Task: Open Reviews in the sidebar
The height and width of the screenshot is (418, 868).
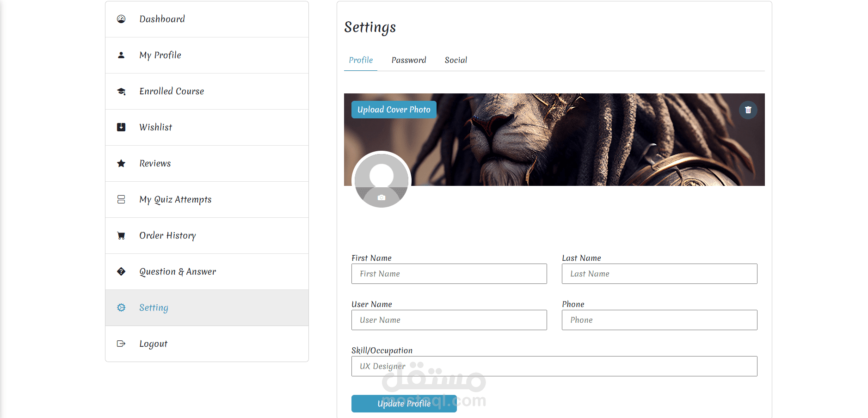Action: point(207,163)
